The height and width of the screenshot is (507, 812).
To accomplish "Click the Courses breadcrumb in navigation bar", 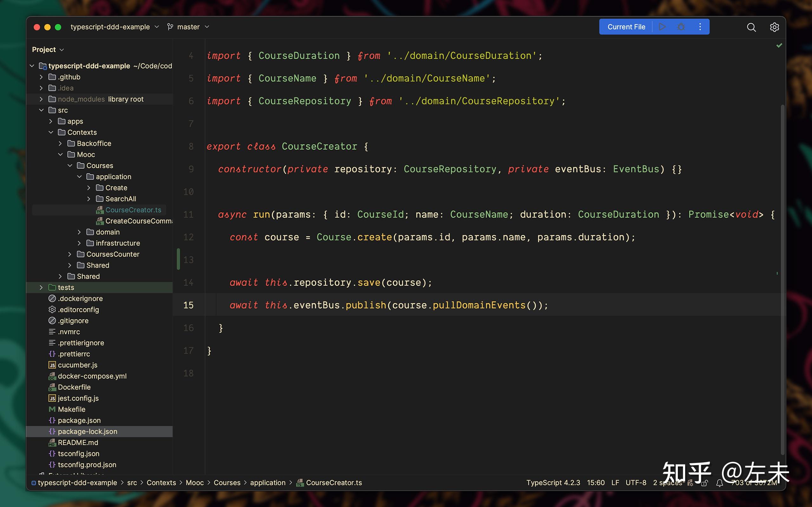I will pos(227,483).
